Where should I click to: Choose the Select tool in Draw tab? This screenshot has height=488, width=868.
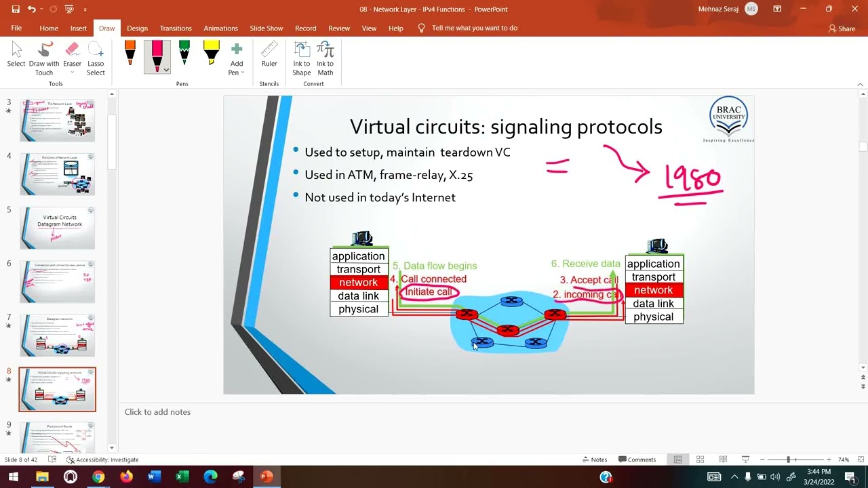pyautogui.click(x=16, y=54)
